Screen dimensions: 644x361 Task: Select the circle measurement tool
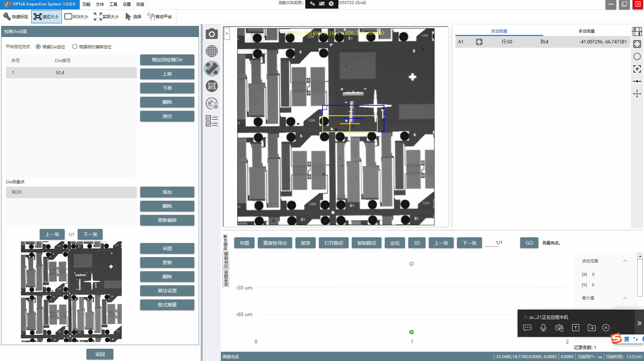(637, 56)
